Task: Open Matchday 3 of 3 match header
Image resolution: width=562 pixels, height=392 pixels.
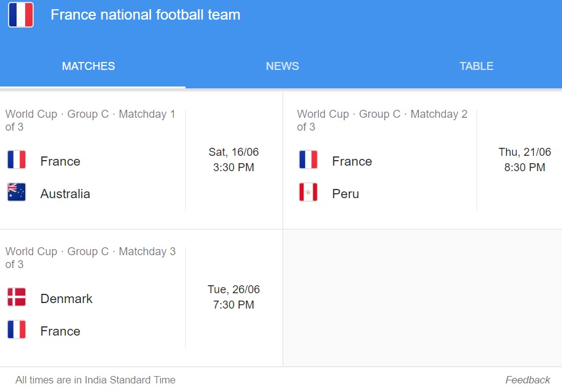Action: point(90,258)
